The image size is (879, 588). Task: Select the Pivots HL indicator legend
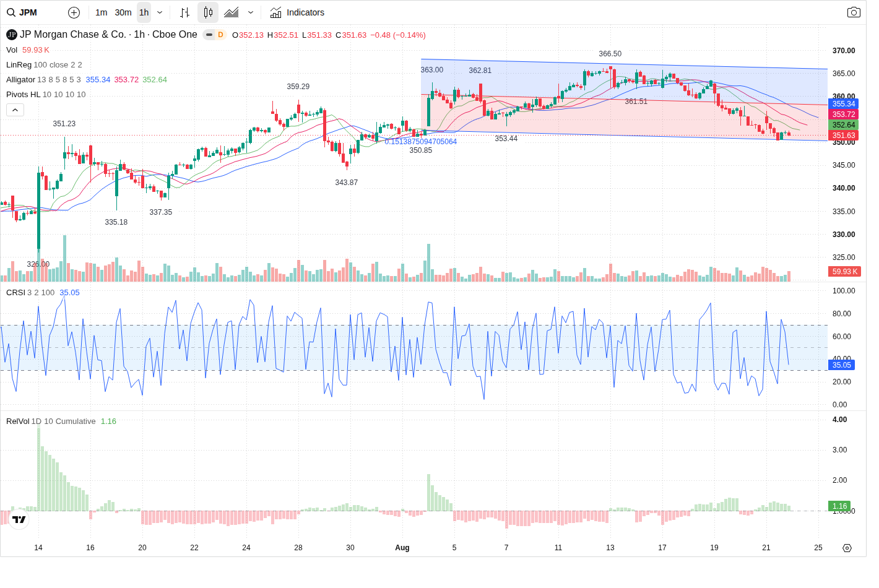(23, 95)
